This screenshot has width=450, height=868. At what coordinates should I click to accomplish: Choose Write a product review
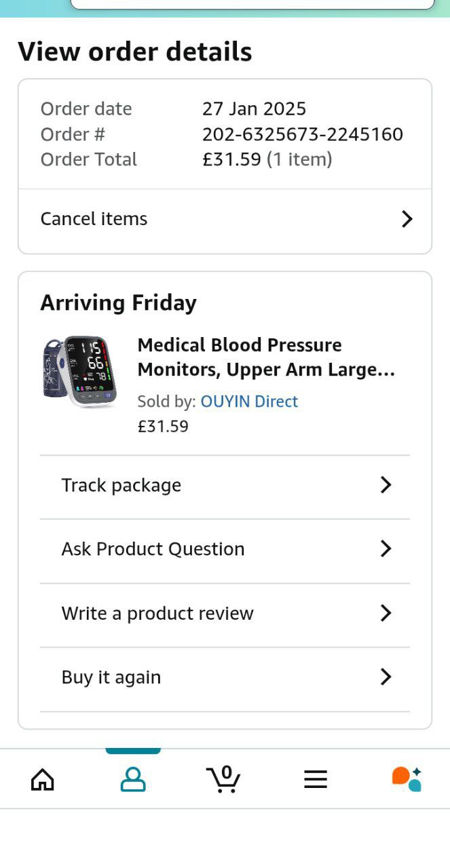(157, 614)
